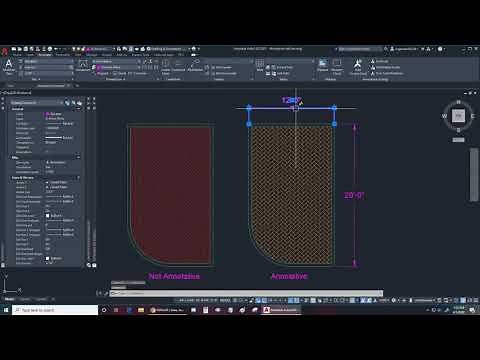Open the Windows Start menu
This screenshot has width=480, height=360.
(6, 310)
